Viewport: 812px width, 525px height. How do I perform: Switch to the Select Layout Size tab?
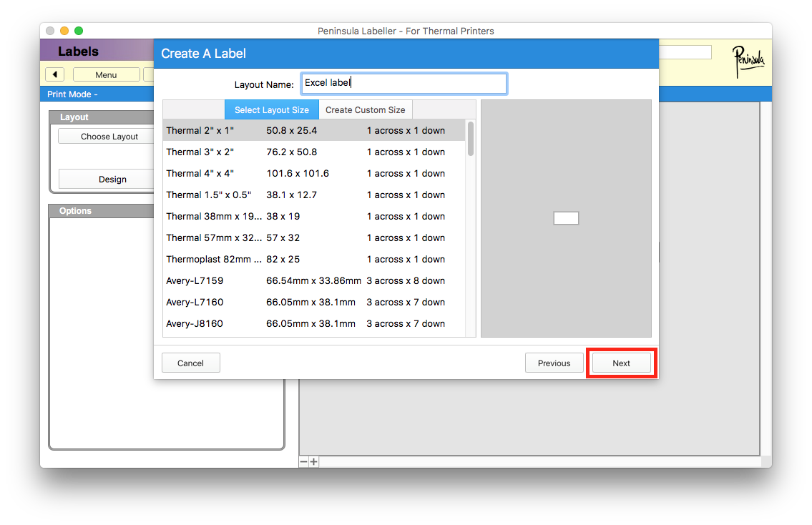point(271,109)
